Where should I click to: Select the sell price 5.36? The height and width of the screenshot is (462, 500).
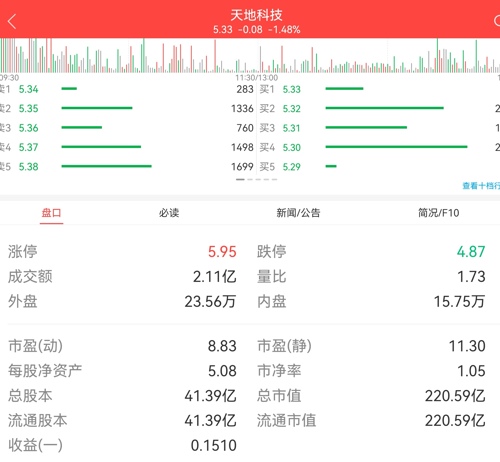29,128
